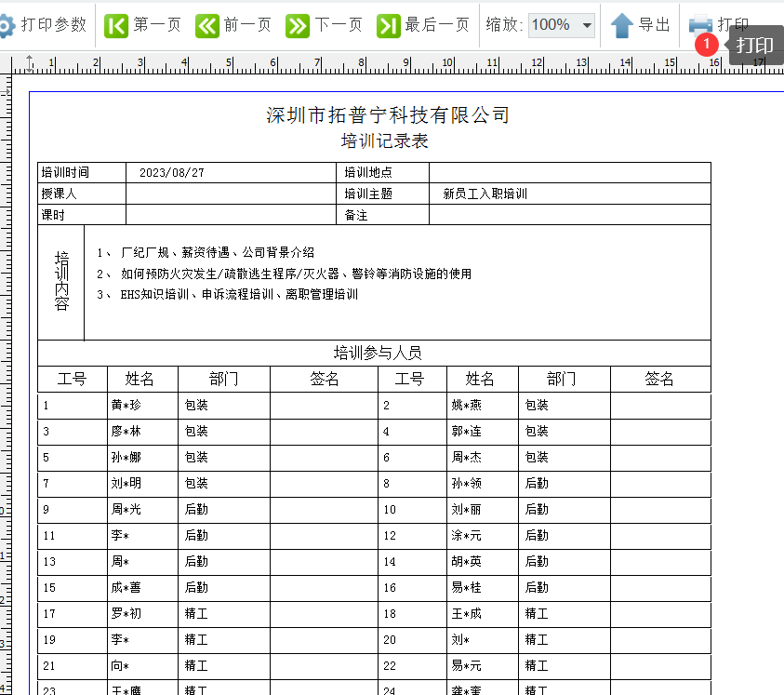The height and width of the screenshot is (695, 784).
Task: Click the vertical 培训内容 label
Action: coord(61,281)
